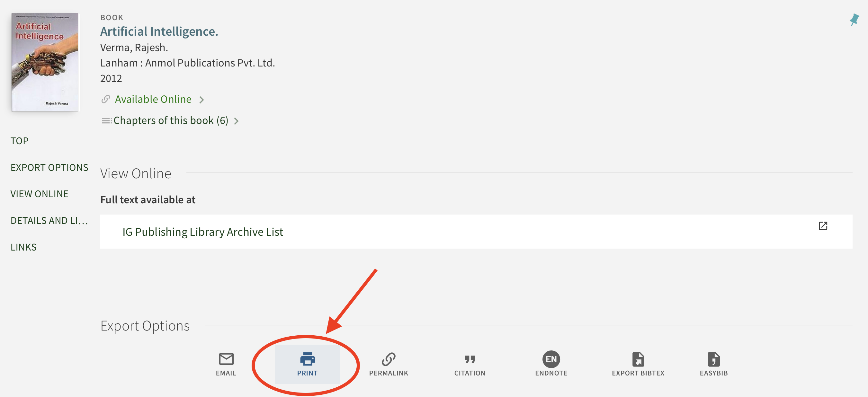Toggle the pin icon to save record

854,20
